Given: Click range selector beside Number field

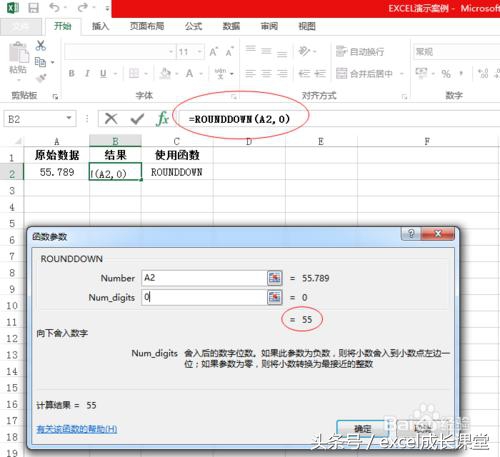Looking at the screenshot, I should [x=275, y=278].
